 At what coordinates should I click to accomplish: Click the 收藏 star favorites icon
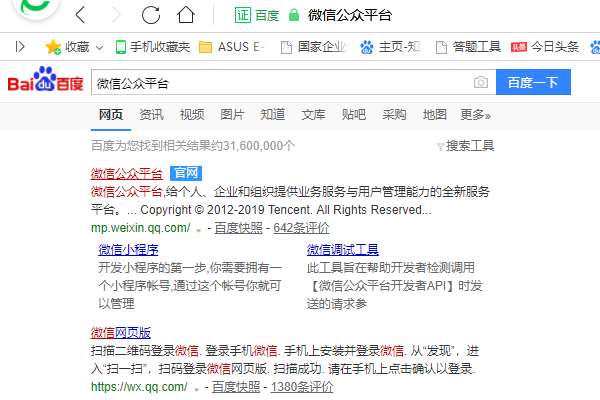(x=53, y=47)
